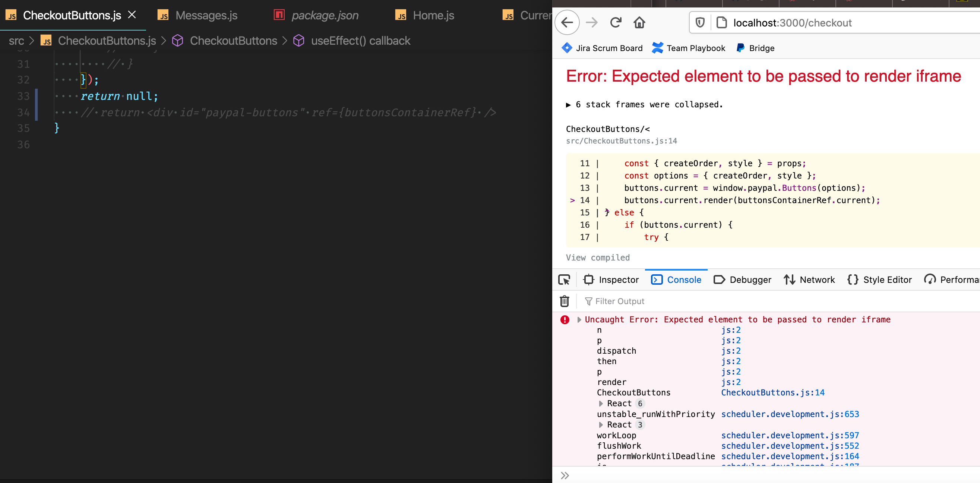Screen dimensions: 980x483
Task: Activate the DevTools element picker icon
Action: point(564,280)
